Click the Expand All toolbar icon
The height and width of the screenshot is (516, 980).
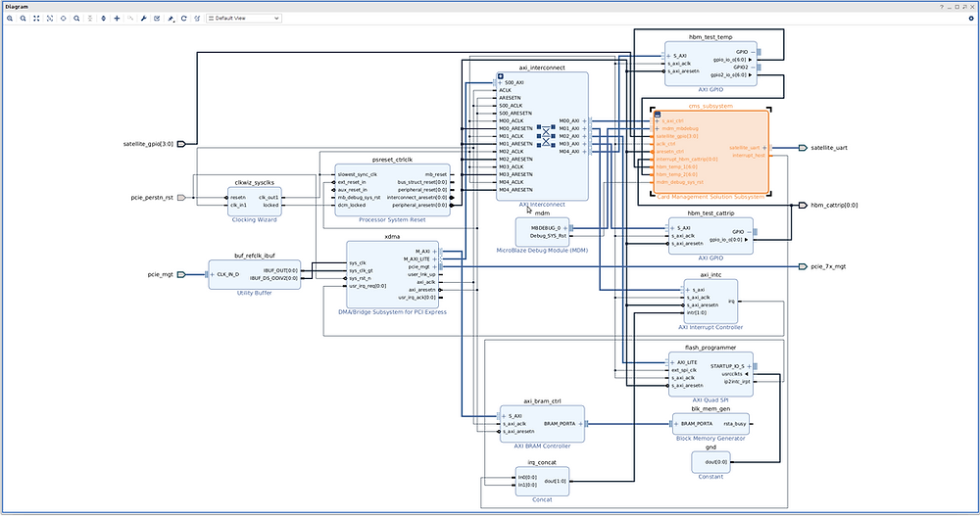(103, 19)
